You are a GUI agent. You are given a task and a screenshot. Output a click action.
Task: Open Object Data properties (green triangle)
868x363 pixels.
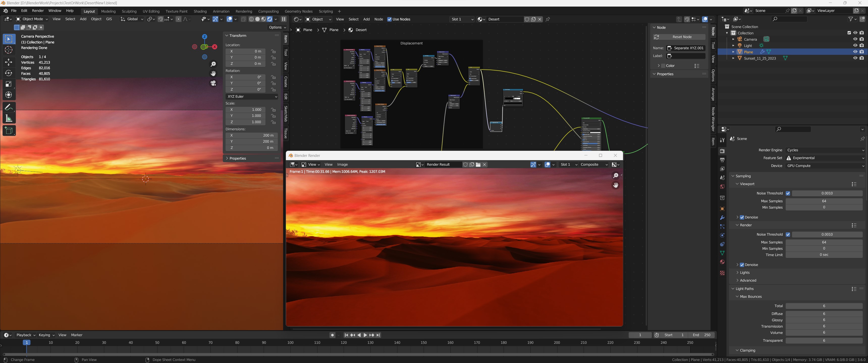[722, 253]
